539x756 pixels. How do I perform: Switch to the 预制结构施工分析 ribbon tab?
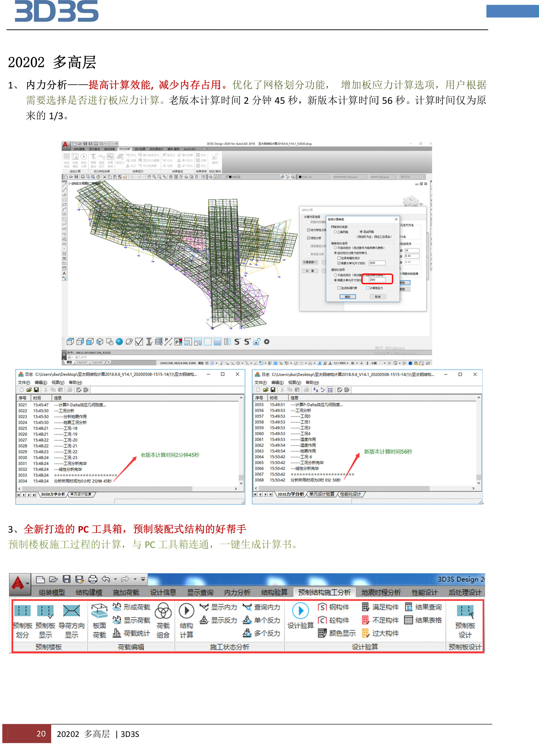point(324,593)
